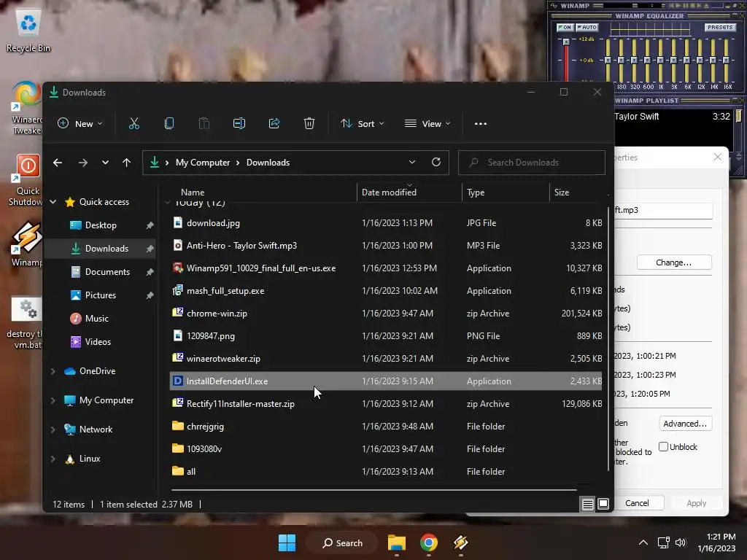Open Google Chrome from taskbar

429,542
